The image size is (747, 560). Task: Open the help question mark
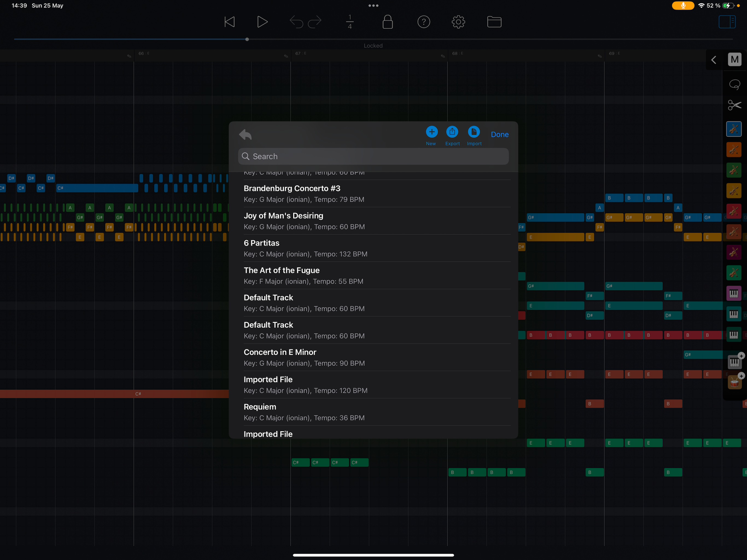click(424, 22)
